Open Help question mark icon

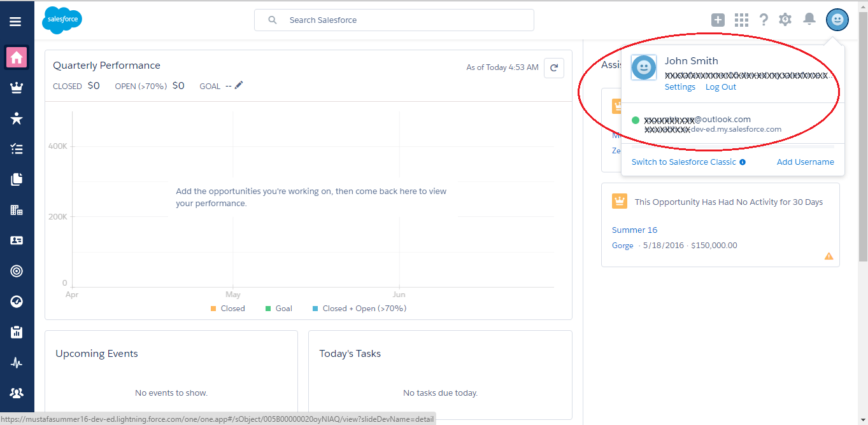click(764, 20)
